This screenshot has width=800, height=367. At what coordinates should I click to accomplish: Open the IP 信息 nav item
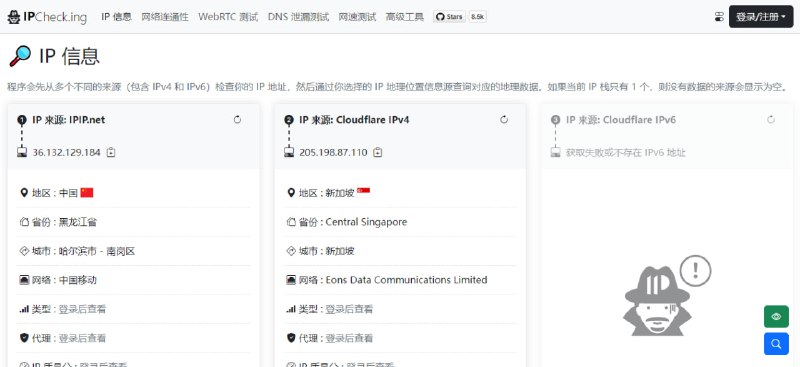[116, 17]
